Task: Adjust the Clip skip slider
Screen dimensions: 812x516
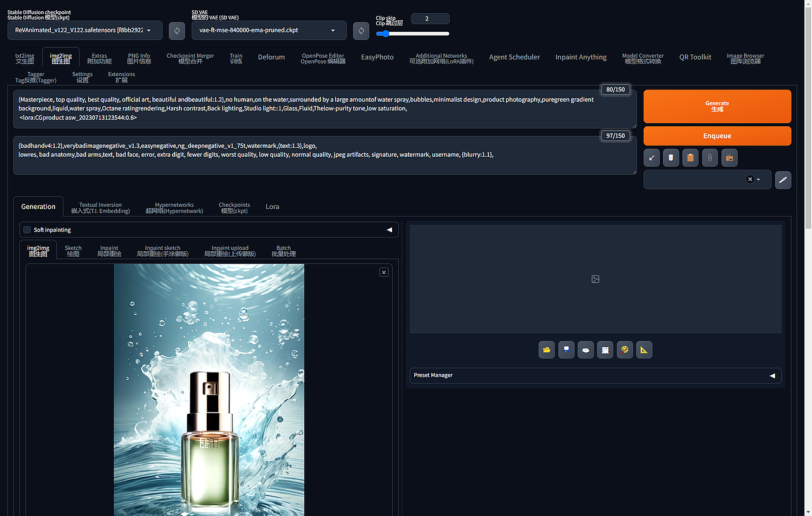Action: (x=412, y=34)
